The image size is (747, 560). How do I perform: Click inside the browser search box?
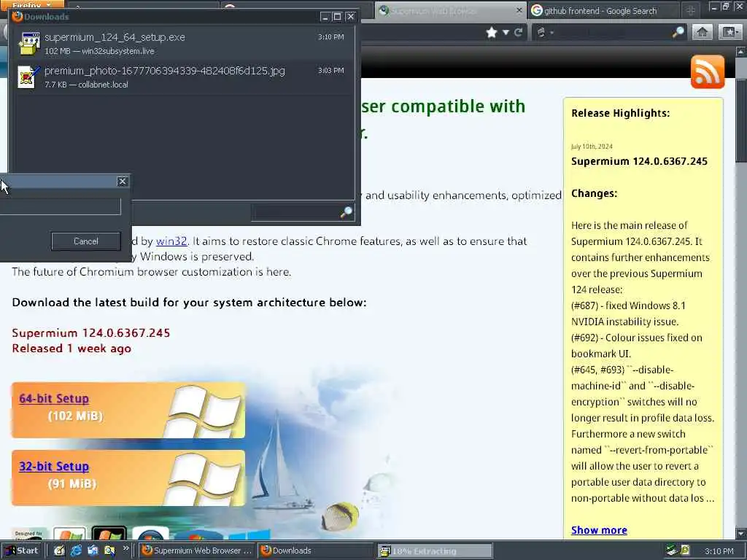pos(612,32)
